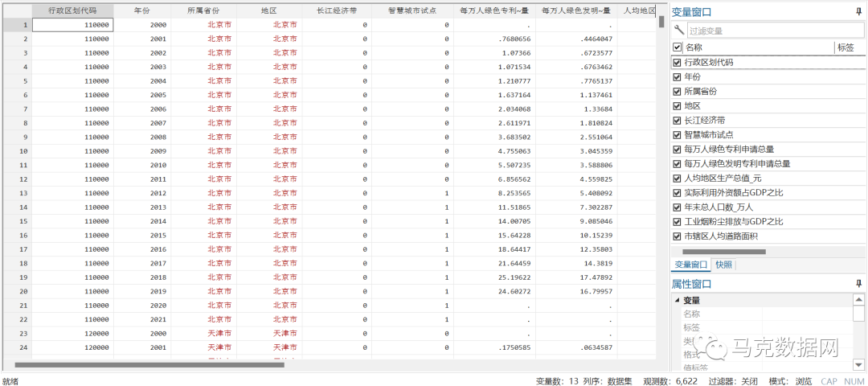
Task: Uncheck the 实际利用外资额占GDP之比 checkbox
Action: tap(677, 193)
